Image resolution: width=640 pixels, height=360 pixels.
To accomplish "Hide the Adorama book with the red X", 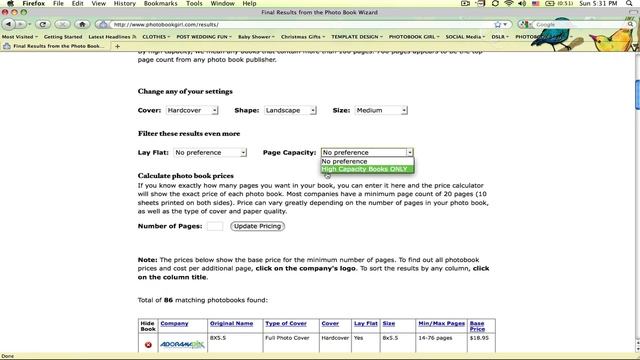I will click(148, 345).
